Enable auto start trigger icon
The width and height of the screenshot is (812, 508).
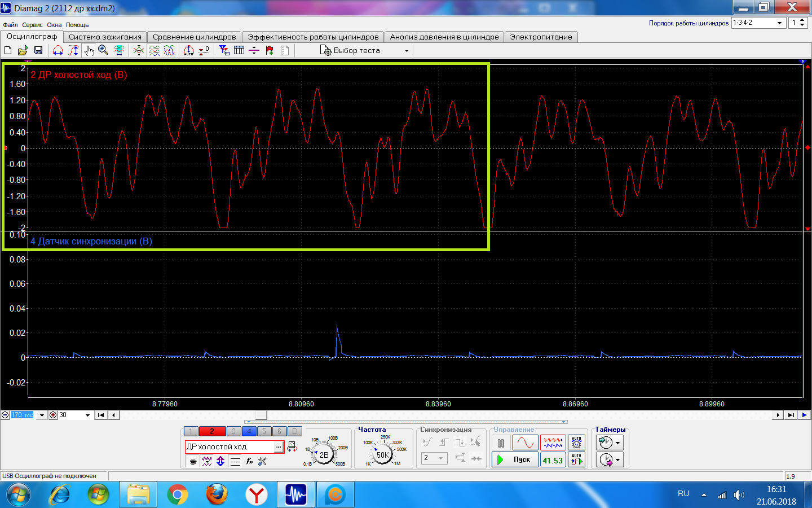pos(576,459)
